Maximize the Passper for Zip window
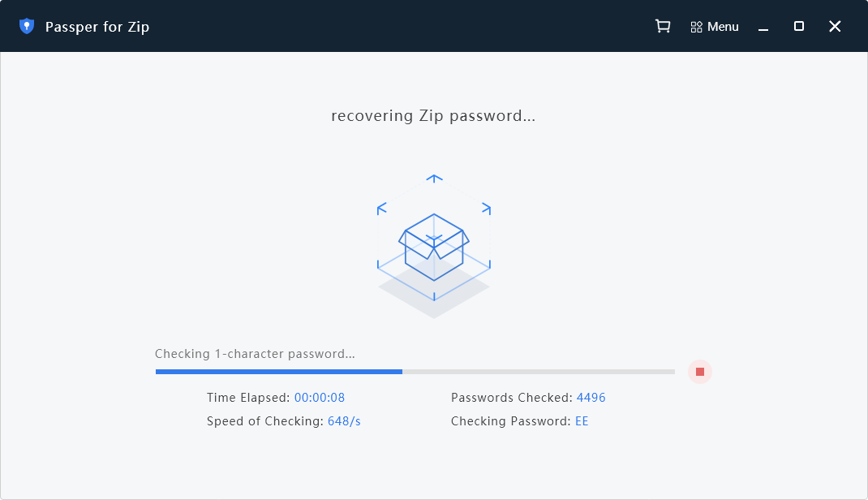The width and height of the screenshot is (868, 500). point(799,27)
